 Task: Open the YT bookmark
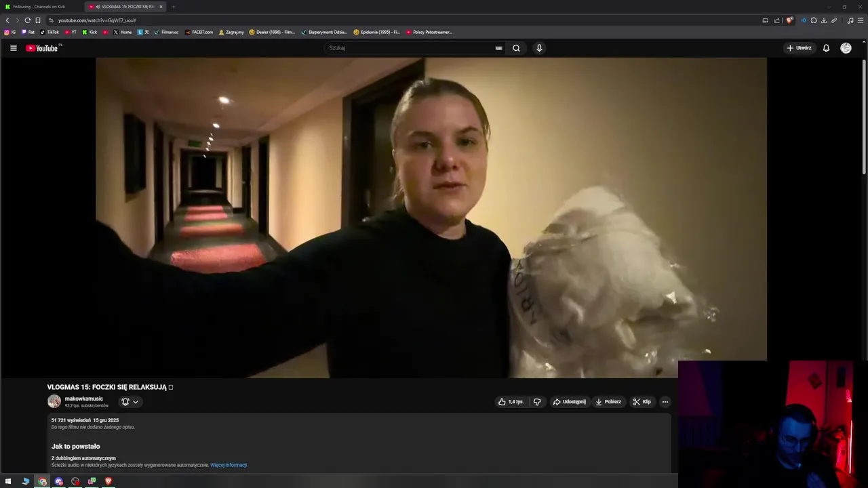coord(71,32)
